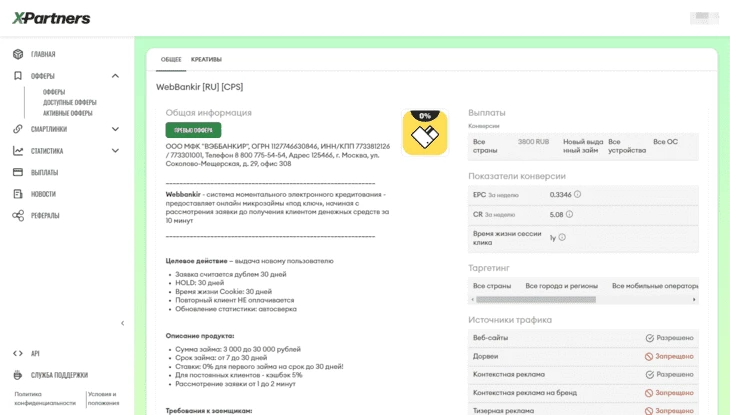This screenshot has width=730, height=415.
Task: Open Условия и положения link
Action: pyautogui.click(x=103, y=399)
